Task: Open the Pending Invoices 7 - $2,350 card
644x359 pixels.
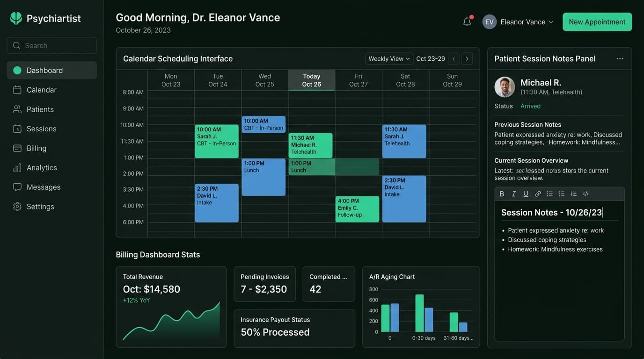Action: 265,284
